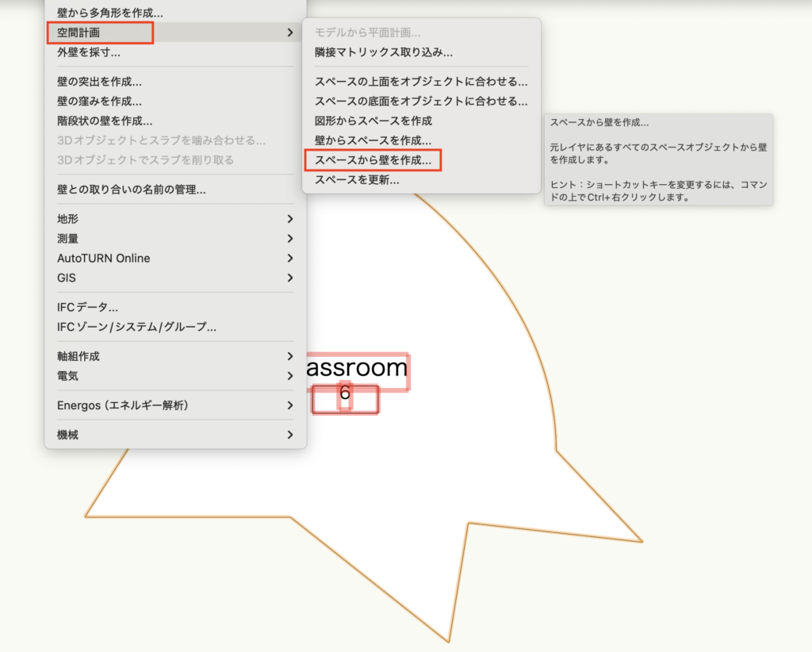Viewport: 812px width, 652px height.
Task: Click the space number 6 label
Action: (x=344, y=393)
